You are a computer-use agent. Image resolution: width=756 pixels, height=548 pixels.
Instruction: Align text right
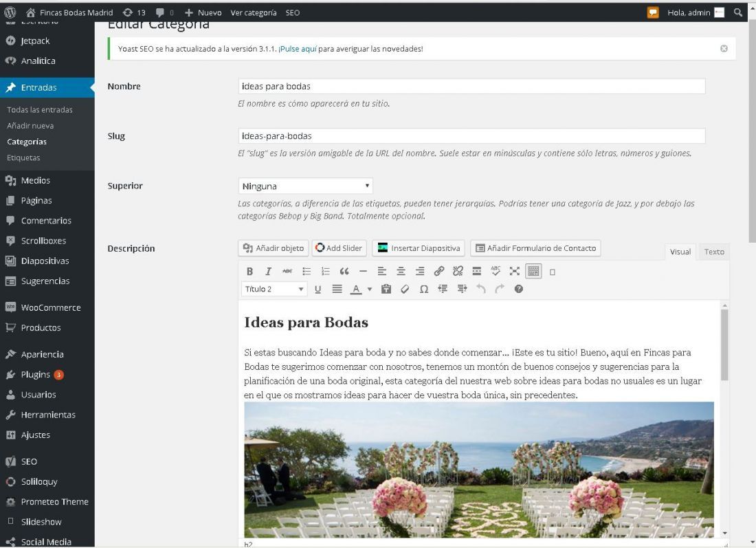pyautogui.click(x=420, y=272)
